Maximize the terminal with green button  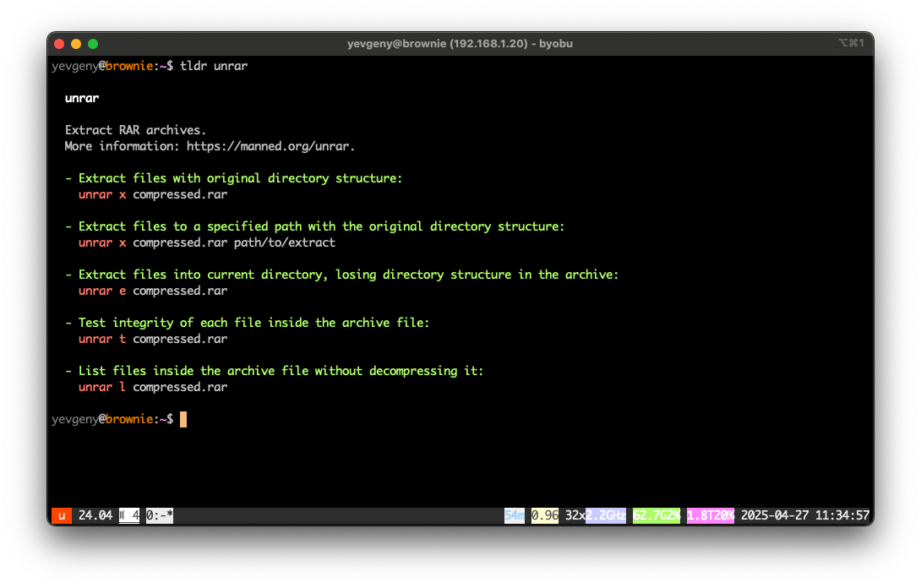tap(93, 43)
